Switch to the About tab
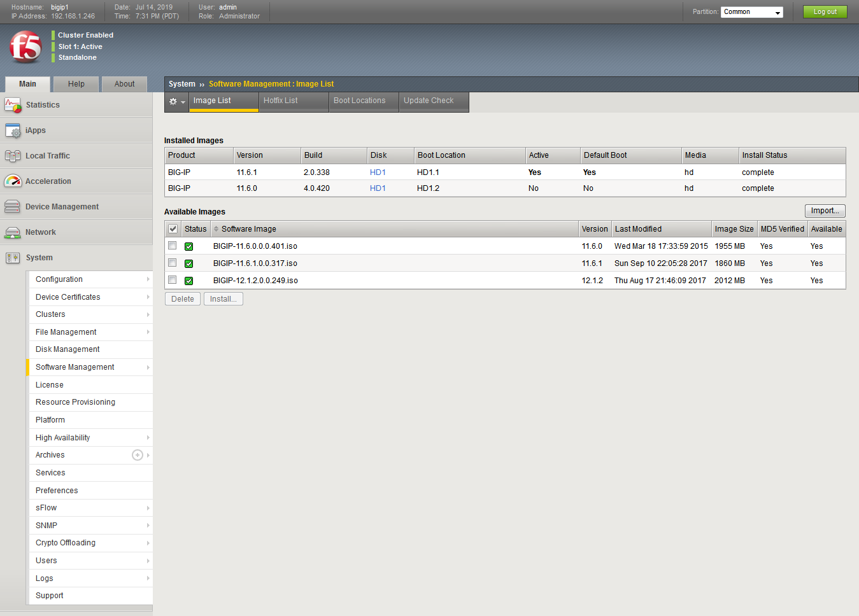Viewport: 859px width, 616px height. pos(124,84)
